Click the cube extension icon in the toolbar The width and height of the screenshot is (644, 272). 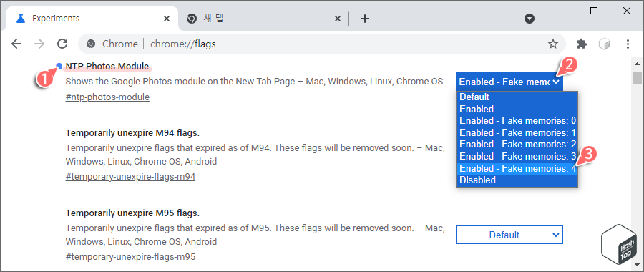[604, 44]
